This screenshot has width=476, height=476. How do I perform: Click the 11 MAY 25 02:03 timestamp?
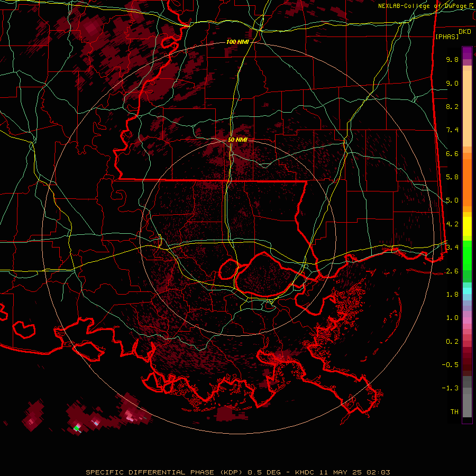(x=354, y=472)
